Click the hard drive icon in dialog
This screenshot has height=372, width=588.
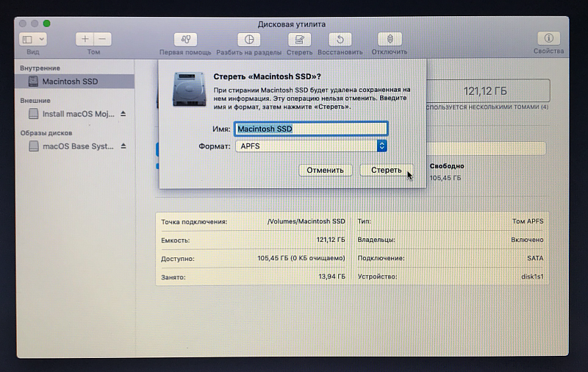pos(190,89)
